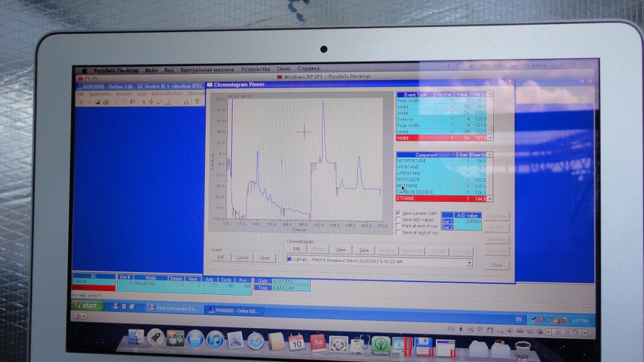Image resolution: width=644 pixels, height=362 pixels.
Task: Select the CARBON DIOXIDE component row
Action: [441, 192]
